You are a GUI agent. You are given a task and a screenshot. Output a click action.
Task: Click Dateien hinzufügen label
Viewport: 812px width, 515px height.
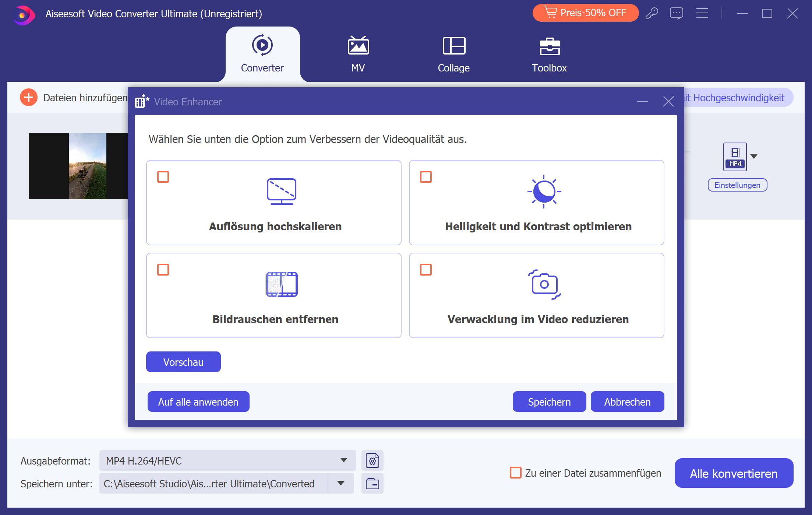[x=85, y=98]
